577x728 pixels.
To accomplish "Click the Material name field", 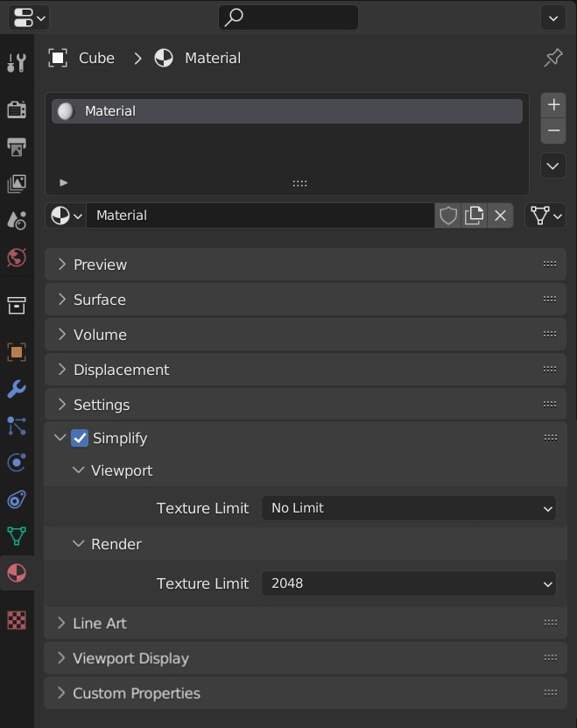I will tap(260, 216).
